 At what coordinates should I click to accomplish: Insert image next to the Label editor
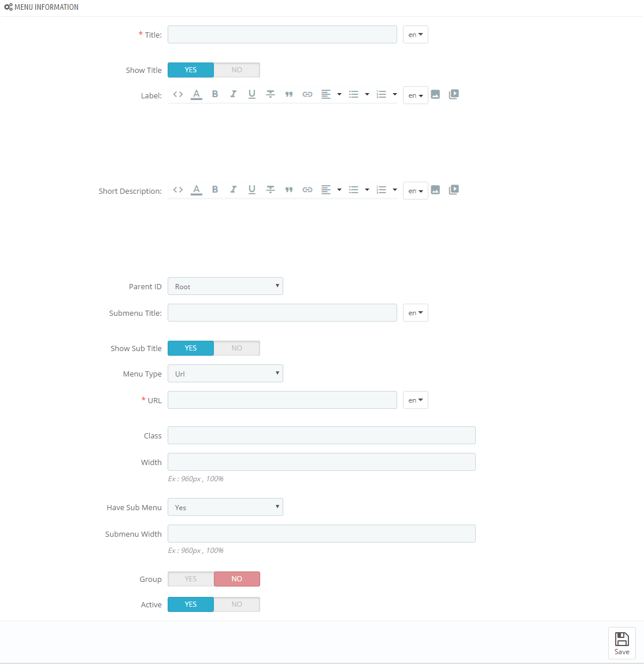click(x=435, y=94)
